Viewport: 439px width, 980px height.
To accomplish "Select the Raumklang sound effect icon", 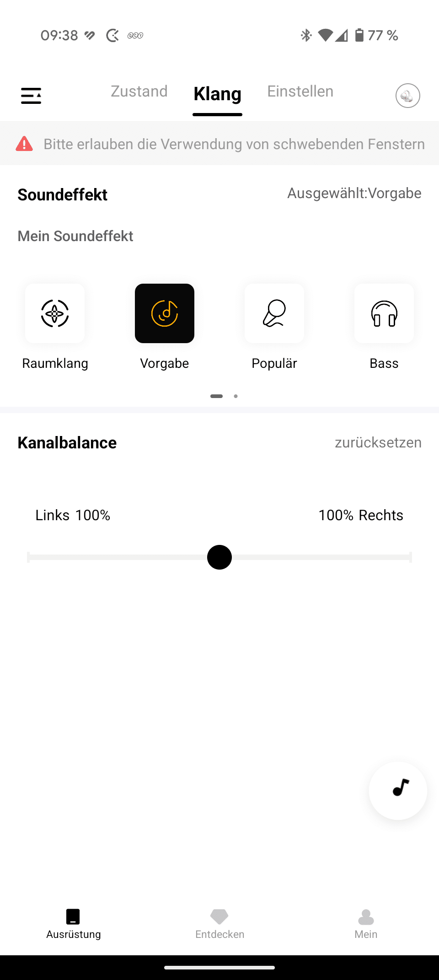I will click(55, 313).
